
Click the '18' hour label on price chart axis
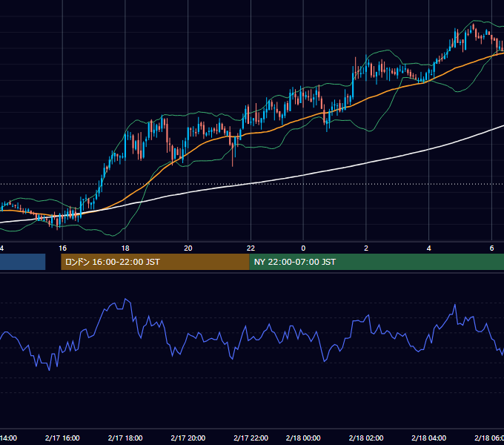[x=125, y=248]
